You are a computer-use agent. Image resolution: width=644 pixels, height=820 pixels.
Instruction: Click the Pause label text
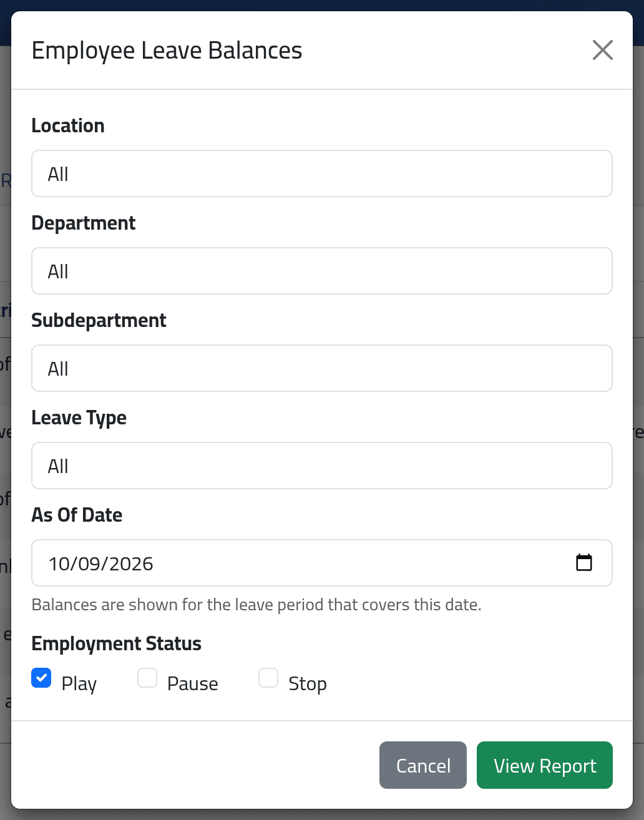pyautogui.click(x=193, y=684)
